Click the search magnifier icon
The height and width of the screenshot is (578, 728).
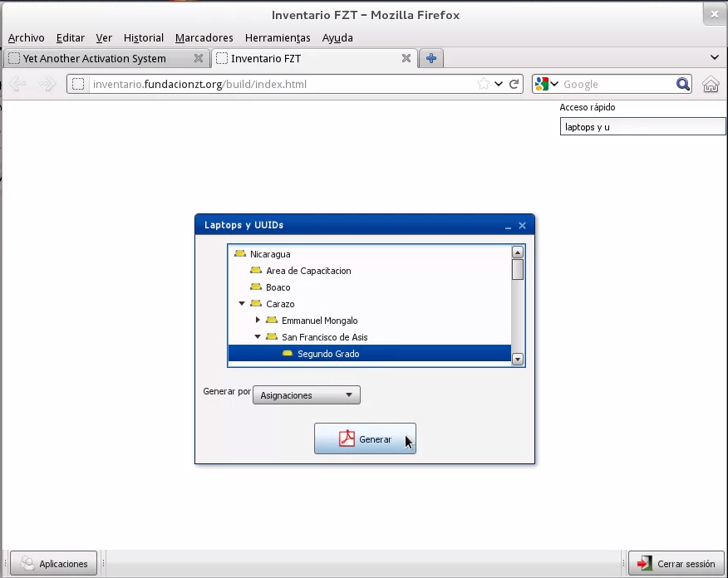pyautogui.click(x=683, y=84)
